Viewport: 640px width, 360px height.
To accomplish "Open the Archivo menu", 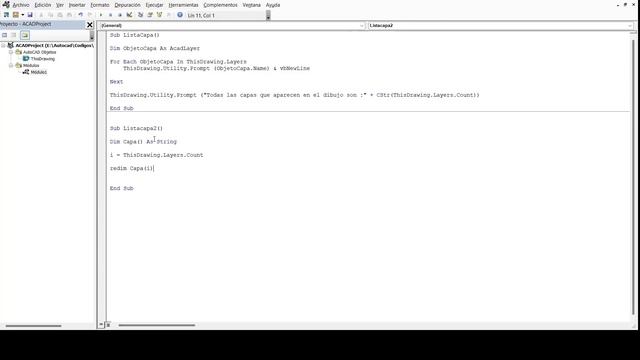I will 21,5.
